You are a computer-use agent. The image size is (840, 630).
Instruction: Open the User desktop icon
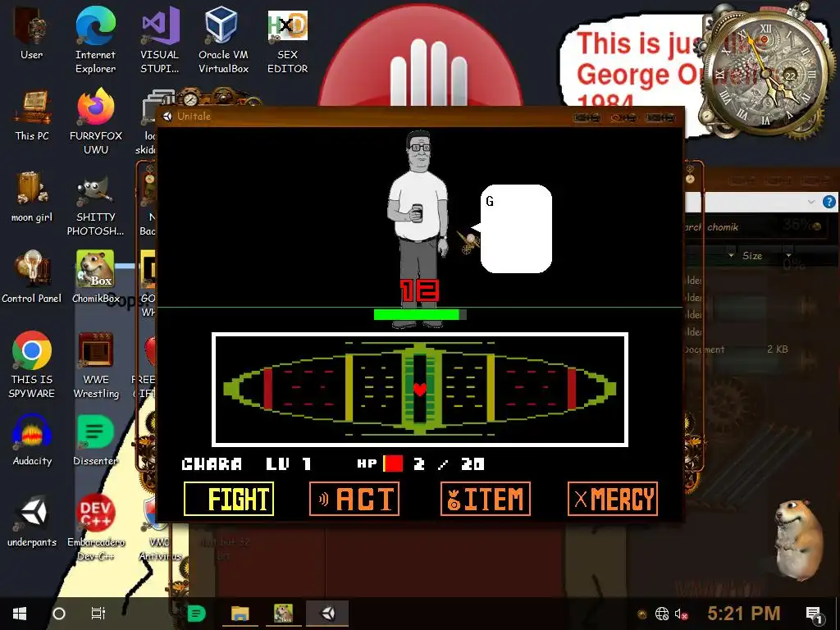(x=31, y=34)
